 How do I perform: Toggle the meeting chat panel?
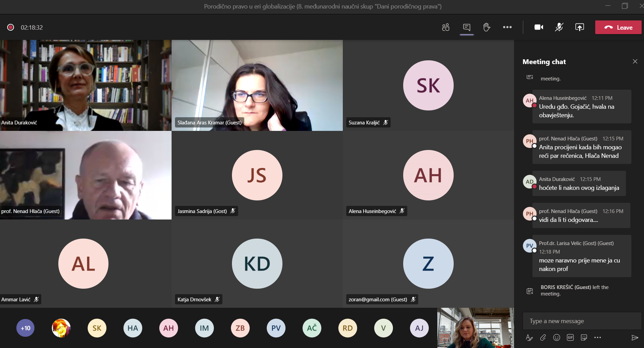467,27
